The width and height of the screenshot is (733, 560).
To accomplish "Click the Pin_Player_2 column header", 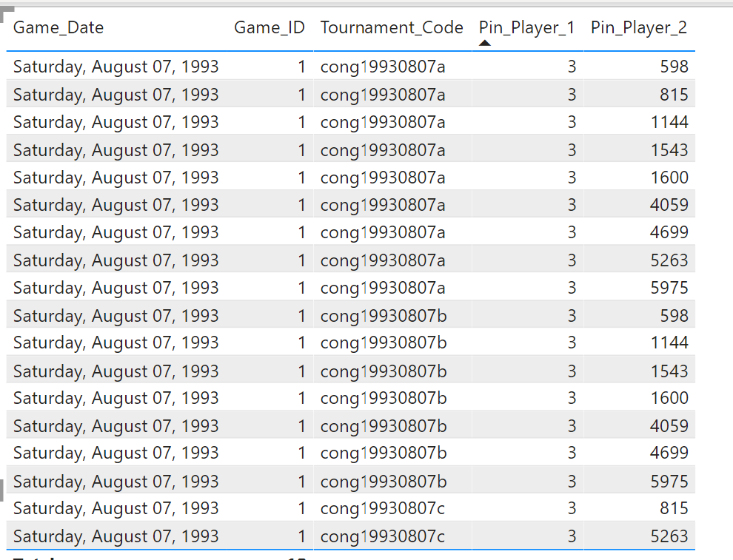I will pyautogui.click(x=638, y=27).
